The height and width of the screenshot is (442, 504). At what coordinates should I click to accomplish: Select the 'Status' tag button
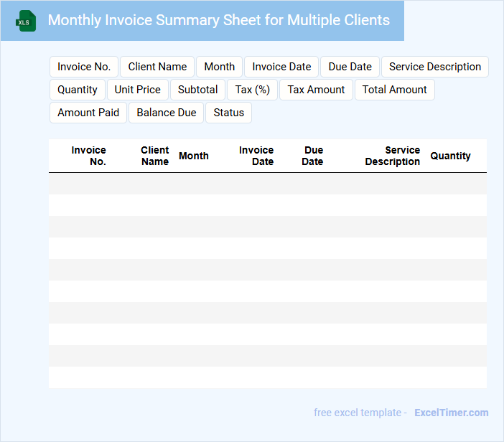pyautogui.click(x=228, y=113)
